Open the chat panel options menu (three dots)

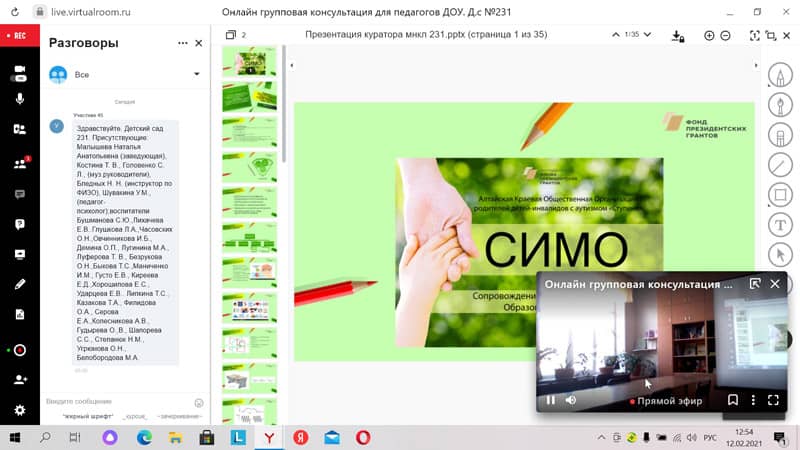[x=183, y=43]
